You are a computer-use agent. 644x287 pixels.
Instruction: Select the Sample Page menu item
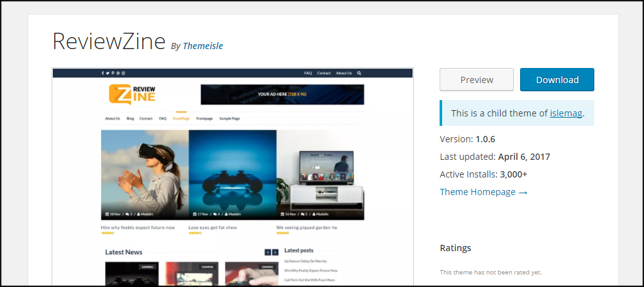(230, 118)
